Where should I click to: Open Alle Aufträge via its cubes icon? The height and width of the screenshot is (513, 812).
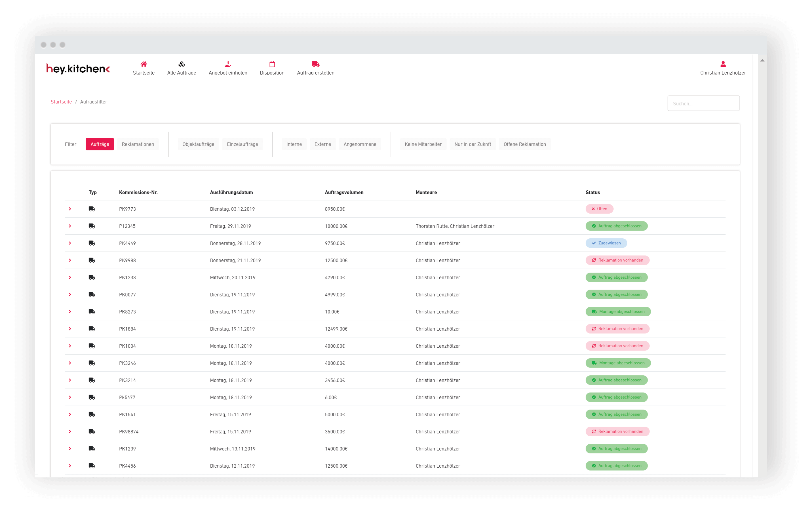pyautogui.click(x=181, y=64)
